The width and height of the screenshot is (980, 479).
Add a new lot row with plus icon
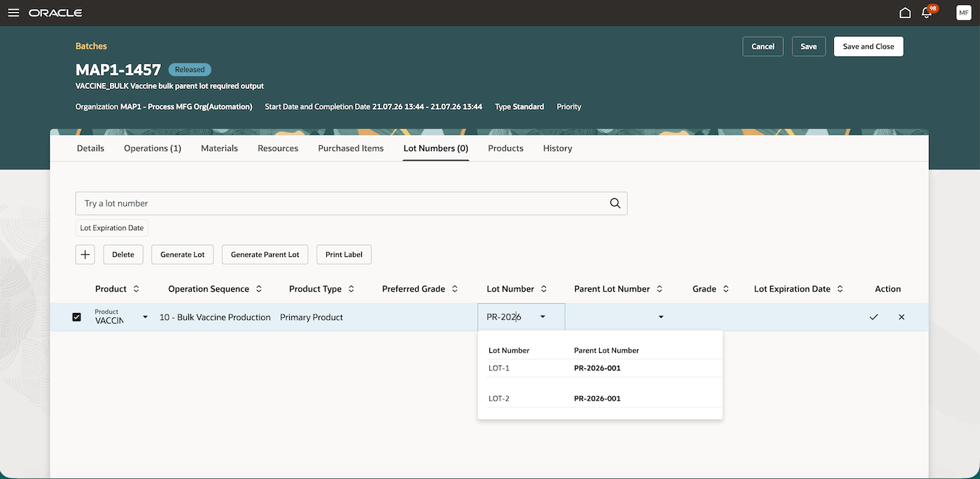[85, 254]
